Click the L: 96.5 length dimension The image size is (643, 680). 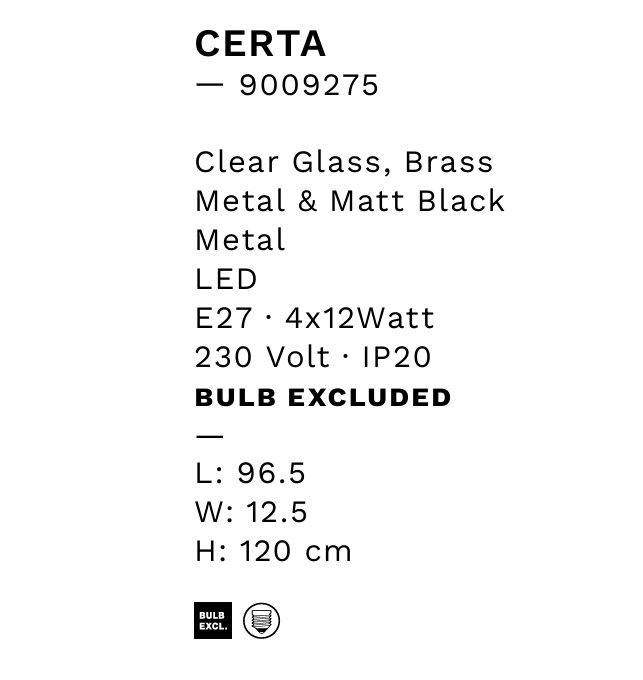pos(251,473)
